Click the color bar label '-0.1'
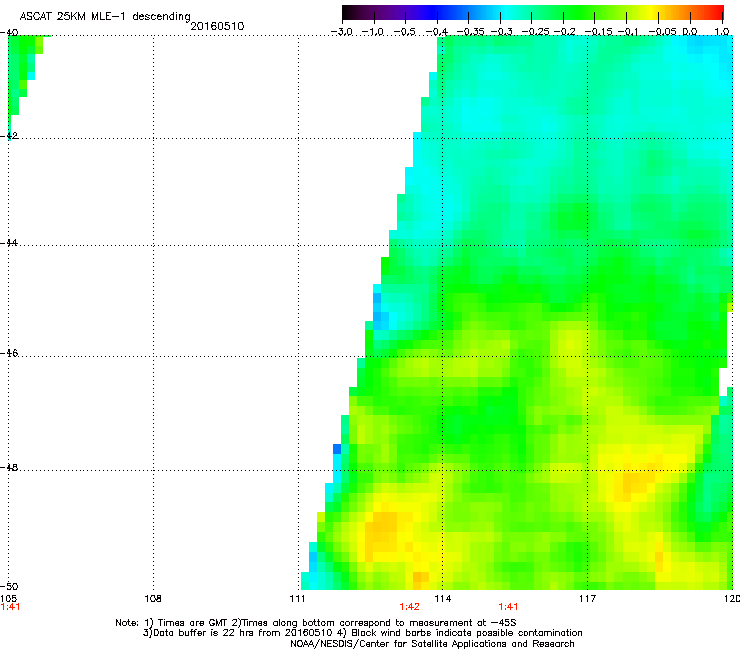 [628, 32]
